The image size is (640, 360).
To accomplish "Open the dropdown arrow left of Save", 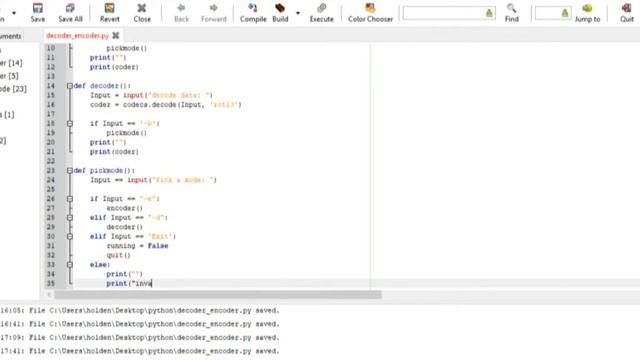I will [14, 13].
